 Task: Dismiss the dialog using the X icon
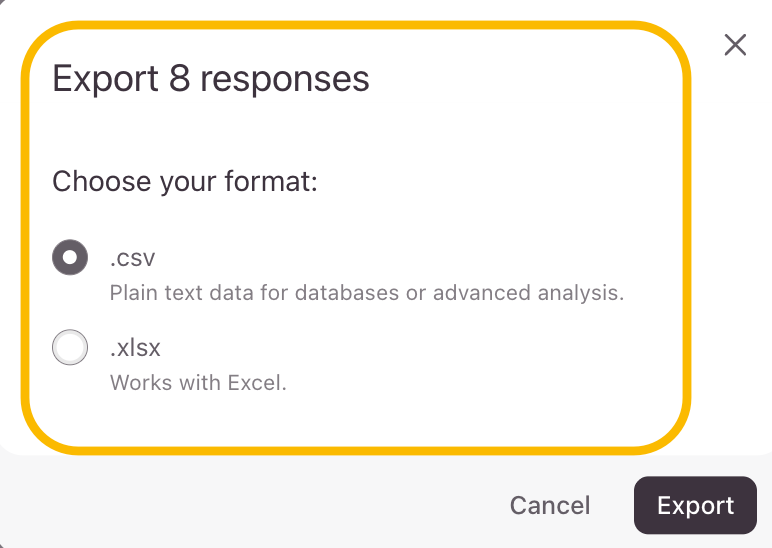click(735, 45)
